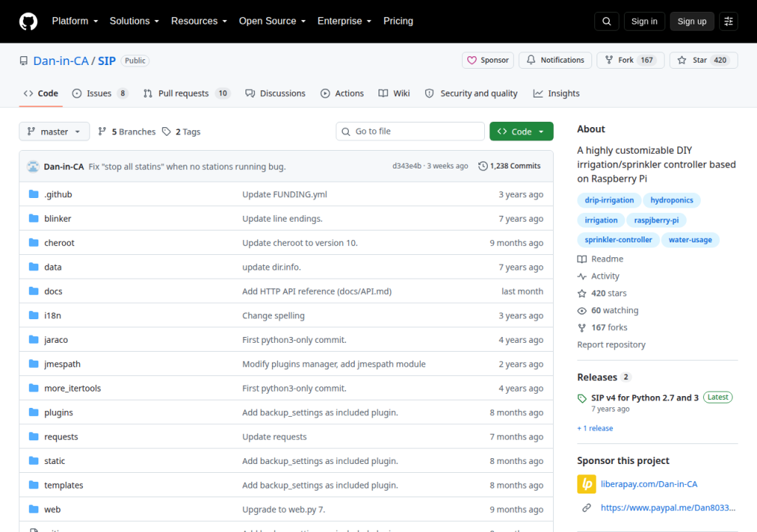Switch to the Issues tab

100,94
